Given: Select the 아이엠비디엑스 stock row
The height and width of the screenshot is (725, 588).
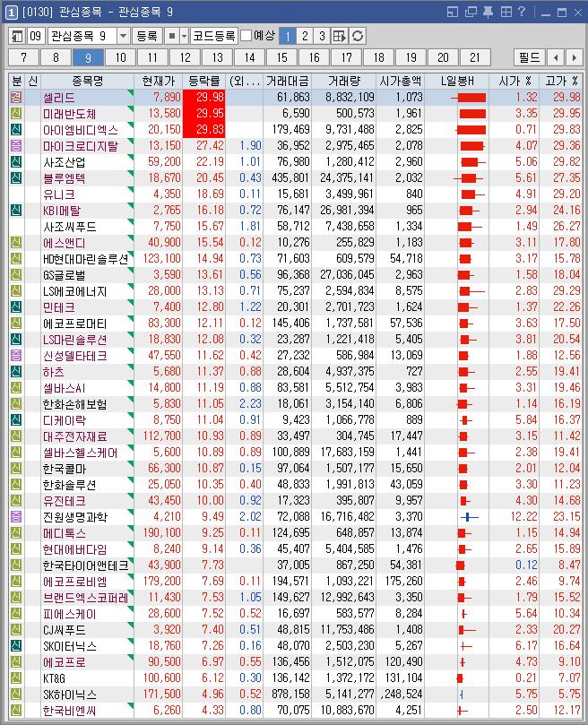Looking at the screenshot, I should tap(295, 129).
